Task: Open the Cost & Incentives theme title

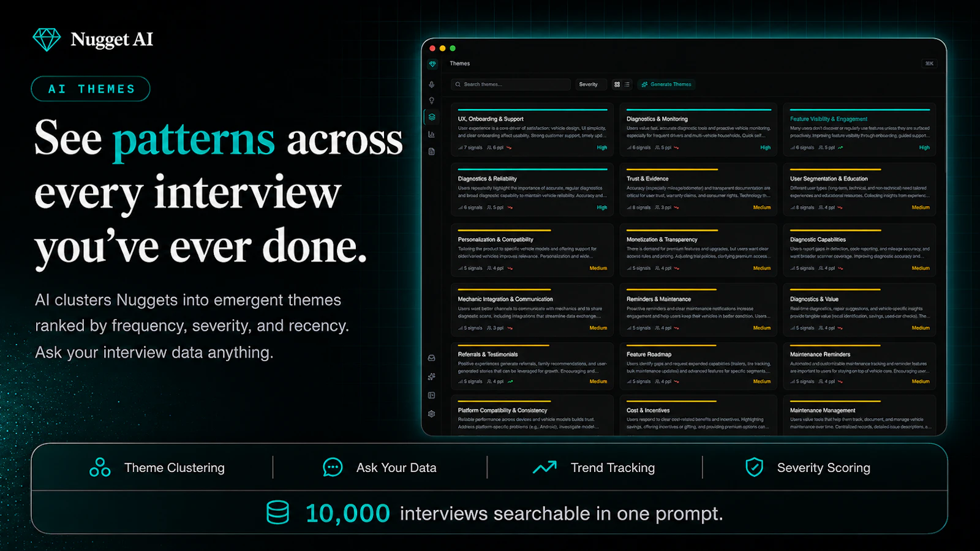Action: (x=648, y=411)
